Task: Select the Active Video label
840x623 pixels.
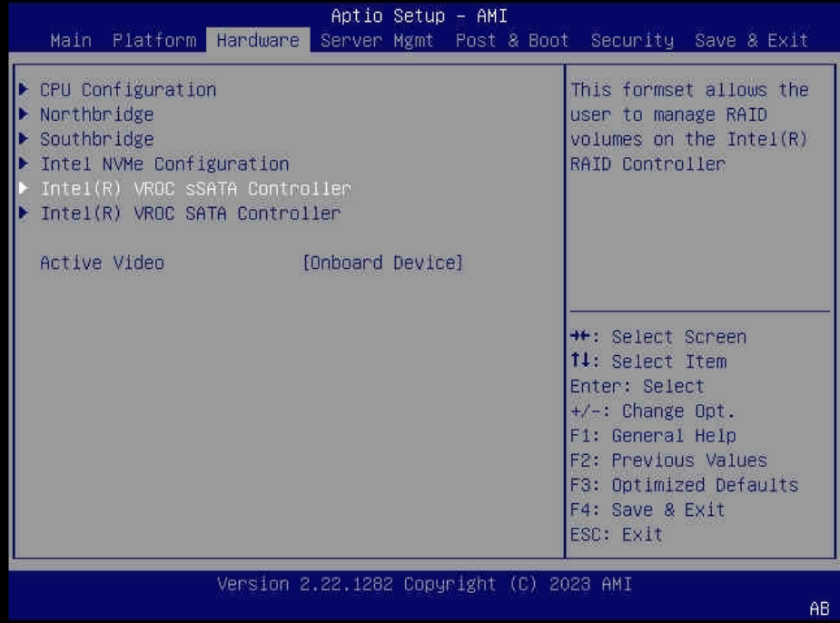Action: point(103,263)
